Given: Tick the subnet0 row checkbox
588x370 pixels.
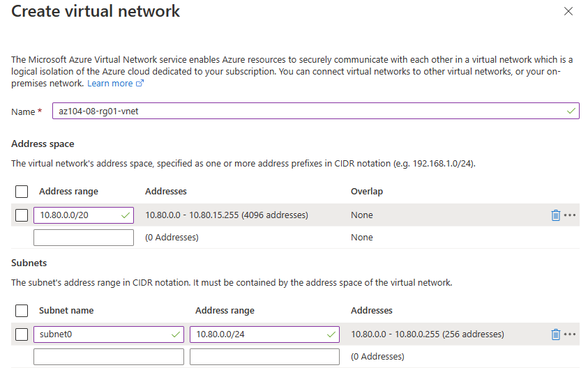Looking at the screenshot, I should [22, 334].
